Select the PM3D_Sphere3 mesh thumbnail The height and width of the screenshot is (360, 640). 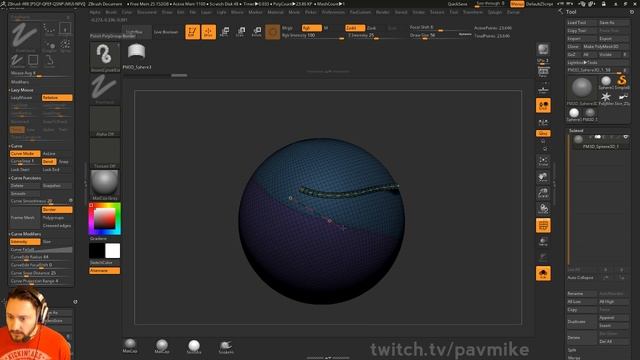[137, 56]
